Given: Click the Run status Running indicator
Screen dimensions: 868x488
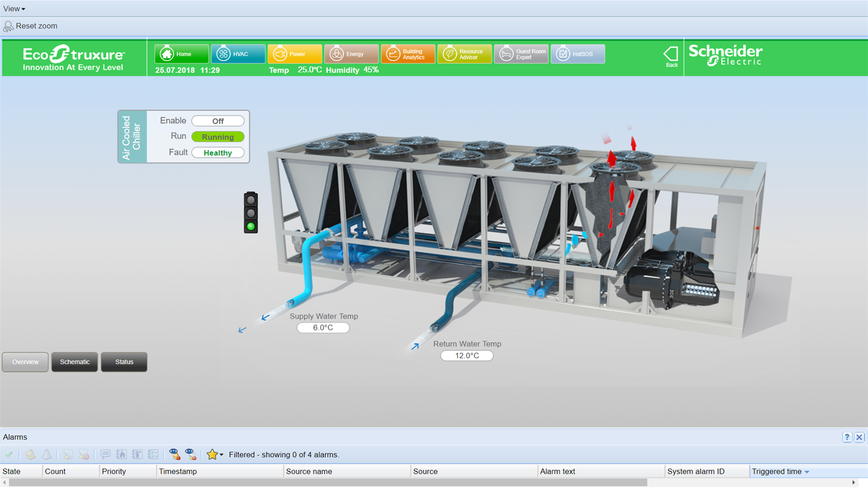Looking at the screenshot, I should coord(218,137).
